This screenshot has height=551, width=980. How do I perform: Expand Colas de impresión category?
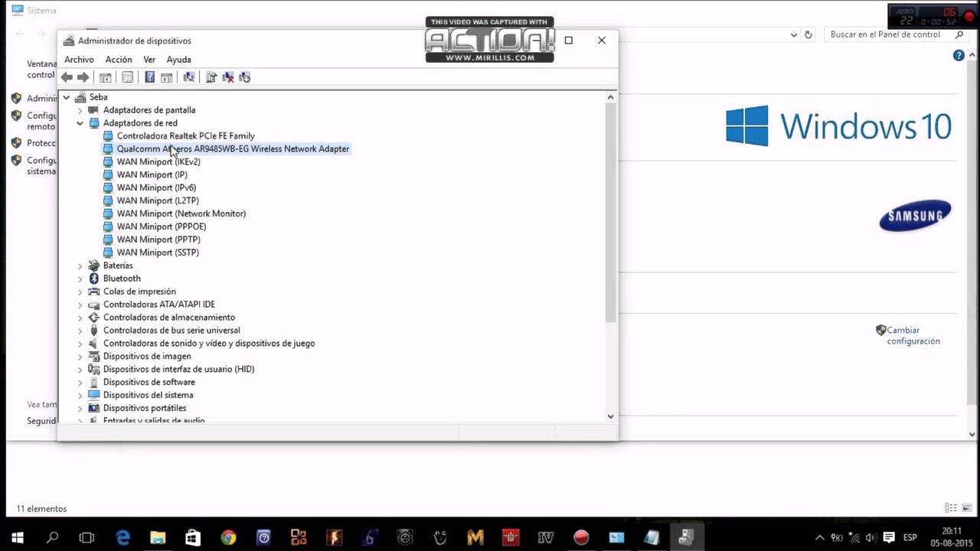point(80,292)
